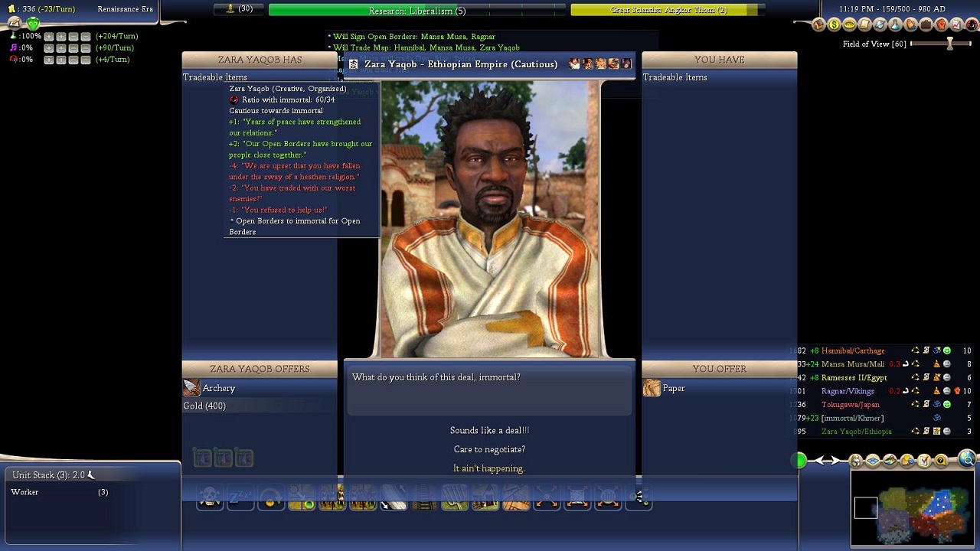Click Hannibal's green smiley attitude icon
Image resolution: width=980 pixels, height=551 pixels.
[x=947, y=350]
